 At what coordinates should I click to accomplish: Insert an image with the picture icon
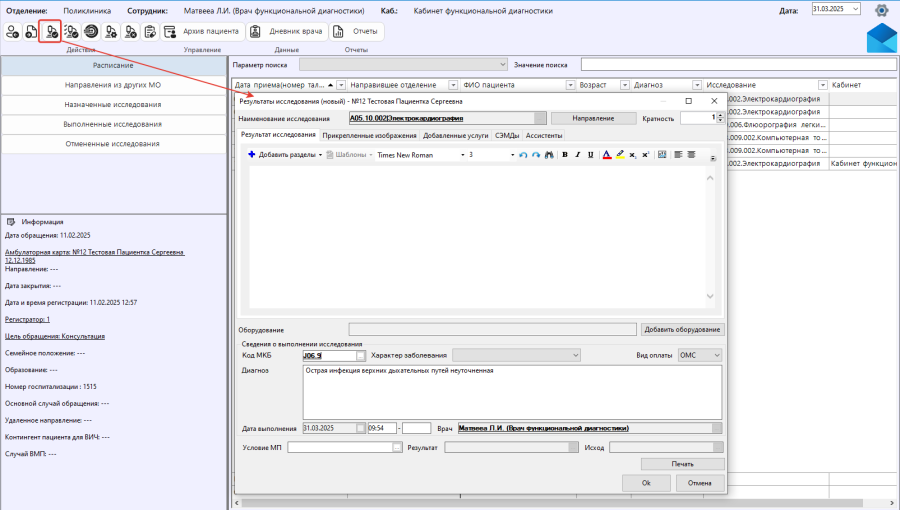pos(662,155)
